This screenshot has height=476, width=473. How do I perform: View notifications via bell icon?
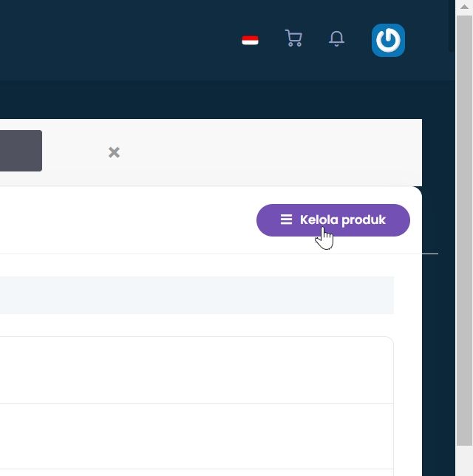(x=336, y=38)
